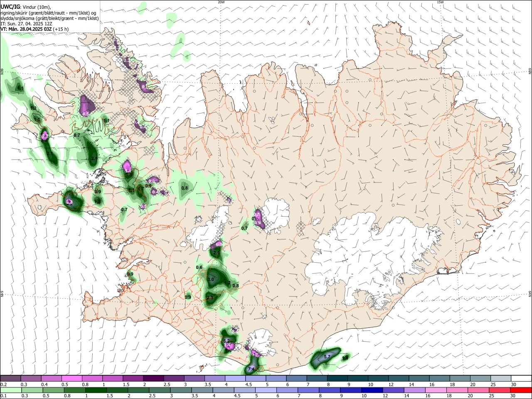Click the white swatch after 30 in upper legend

[x=521, y=378]
